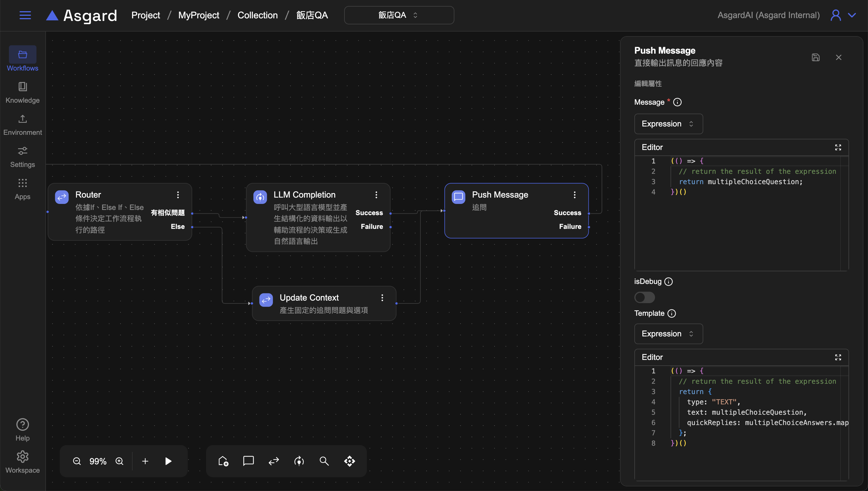Open the Router node three-dot menu
Image resolution: width=868 pixels, height=491 pixels.
[178, 194]
